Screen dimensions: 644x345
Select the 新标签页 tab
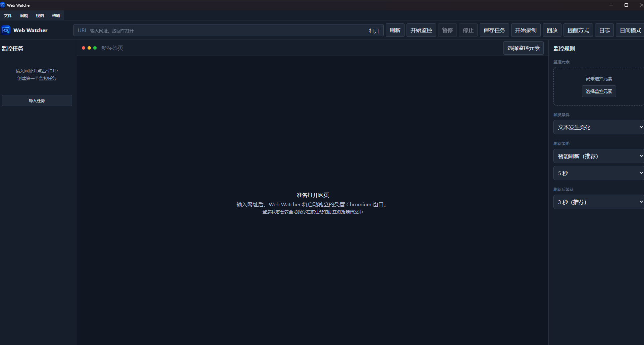[x=112, y=48]
